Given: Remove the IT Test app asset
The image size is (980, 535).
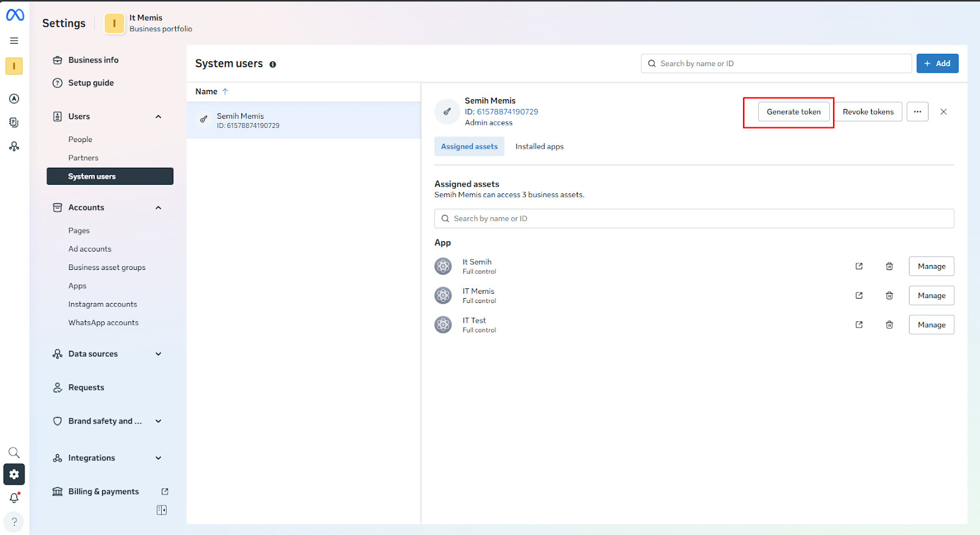Looking at the screenshot, I should click(x=889, y=325).
